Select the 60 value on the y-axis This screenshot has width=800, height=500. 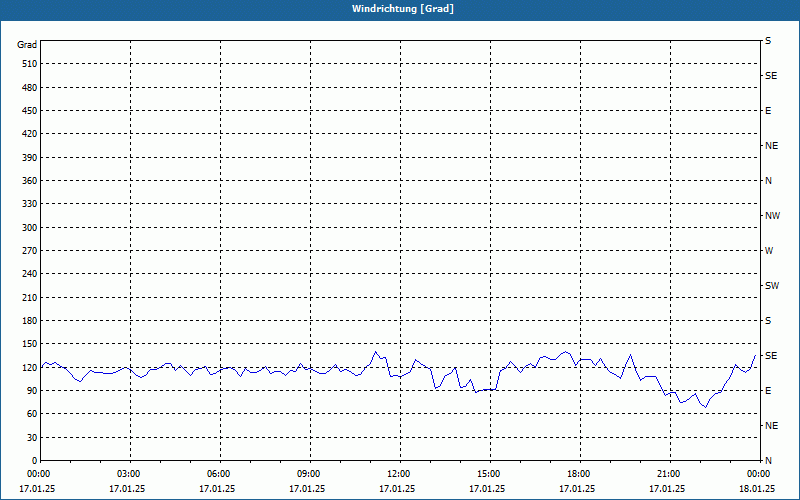pos(32,414)
